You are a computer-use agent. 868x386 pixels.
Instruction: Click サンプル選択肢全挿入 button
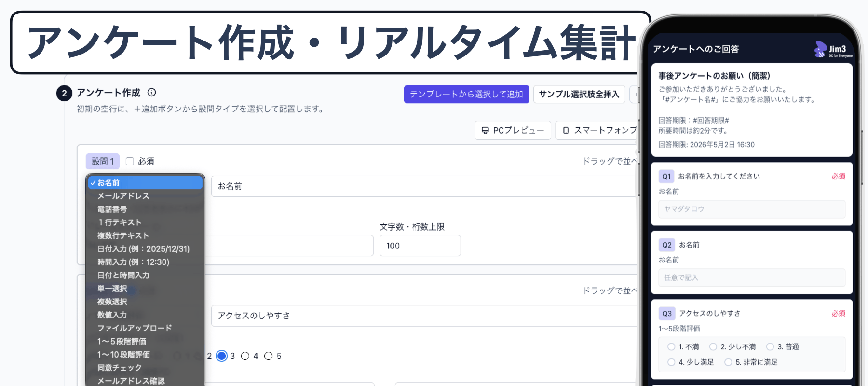579,94
